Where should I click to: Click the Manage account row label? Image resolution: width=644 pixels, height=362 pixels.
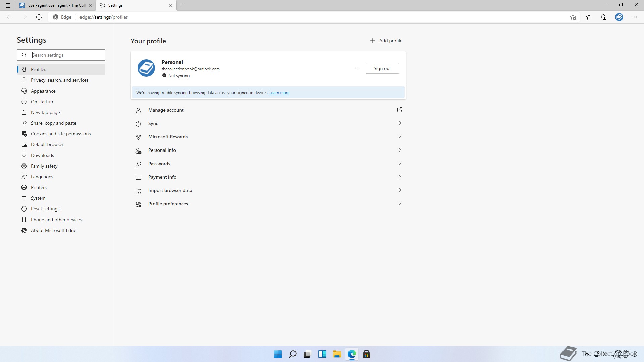(166, 110)
